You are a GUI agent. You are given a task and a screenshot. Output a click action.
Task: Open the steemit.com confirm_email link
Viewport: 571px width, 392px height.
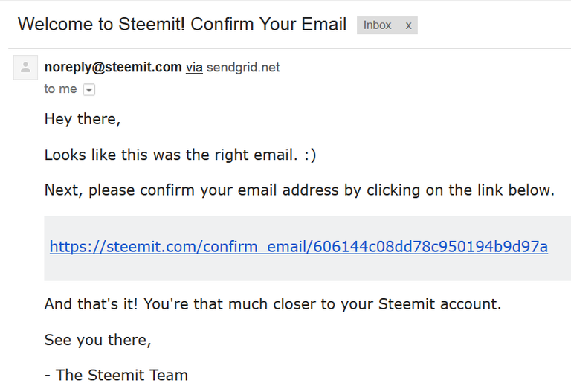298,247
